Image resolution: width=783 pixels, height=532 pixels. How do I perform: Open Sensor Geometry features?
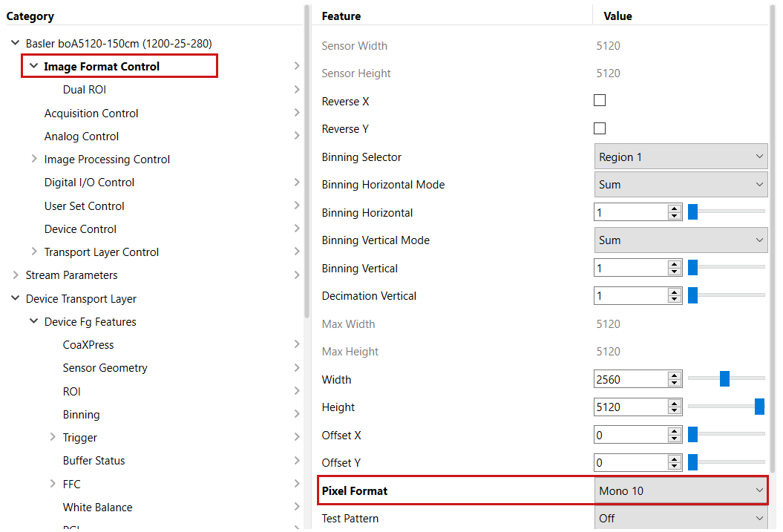(105, 368)
